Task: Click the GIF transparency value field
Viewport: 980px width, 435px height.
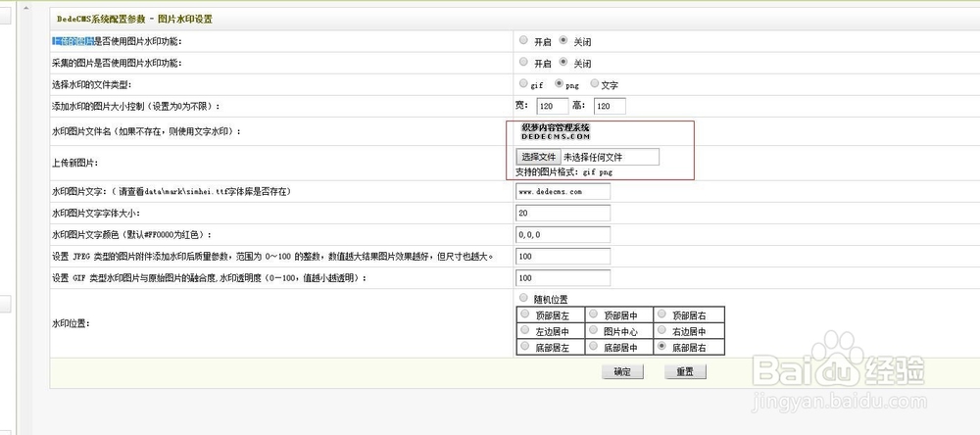Action: pos(563,277)
